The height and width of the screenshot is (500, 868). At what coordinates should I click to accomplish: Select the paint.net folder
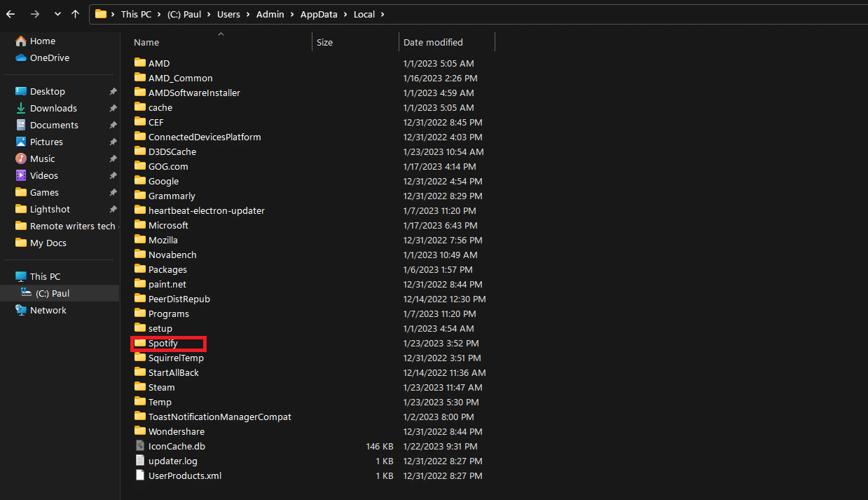160,284
